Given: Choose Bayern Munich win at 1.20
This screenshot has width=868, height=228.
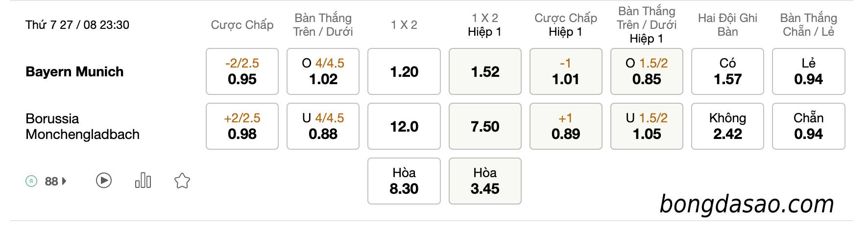Looking at the screenshot, I should click(x=404, y=71).
